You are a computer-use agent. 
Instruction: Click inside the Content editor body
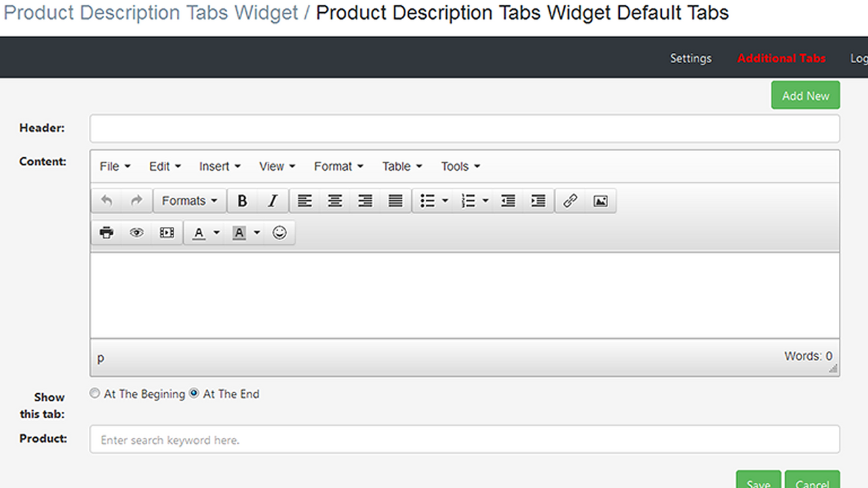click(465, 296)
